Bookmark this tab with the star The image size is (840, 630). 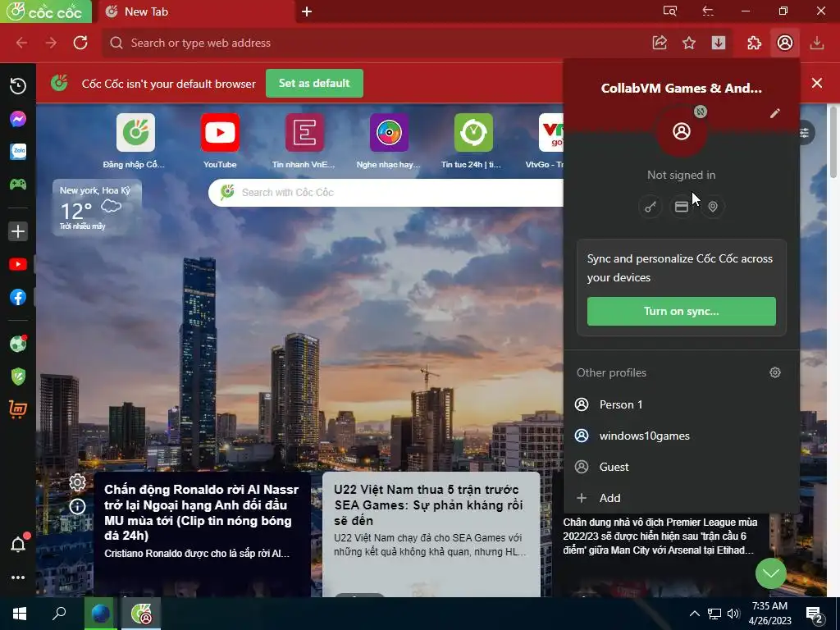pyautogui.click(x=689, y=43)
